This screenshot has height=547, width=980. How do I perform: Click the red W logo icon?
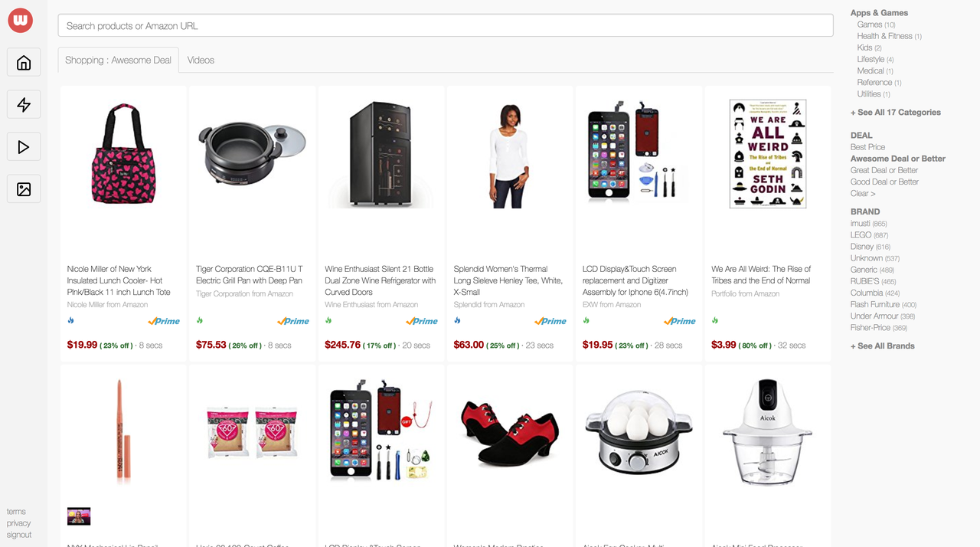pyautogui.click(x=21, y=20)
